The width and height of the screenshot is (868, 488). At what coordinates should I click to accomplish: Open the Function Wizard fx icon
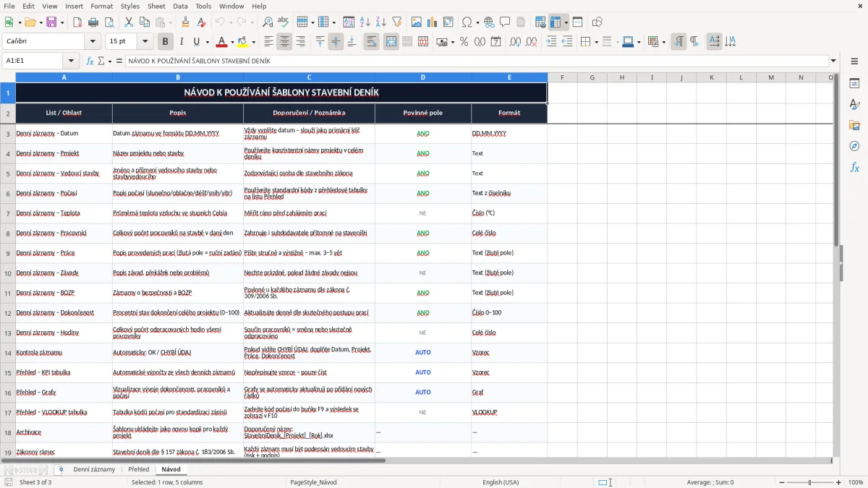coord(90,61)
